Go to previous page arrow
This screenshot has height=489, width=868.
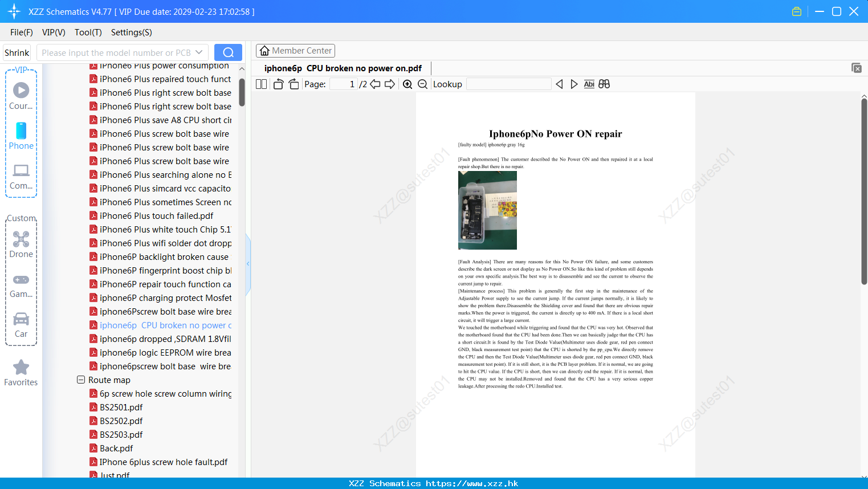coord(375,84)
